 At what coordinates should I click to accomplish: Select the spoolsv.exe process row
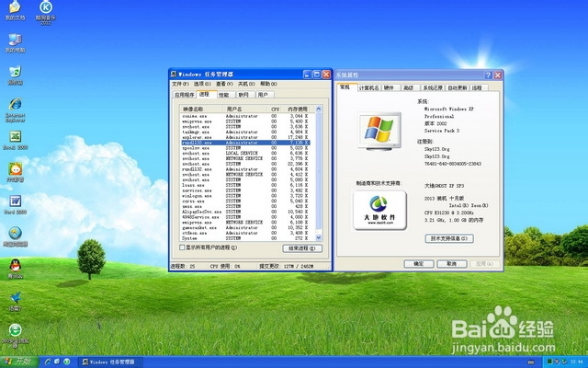pyautogui.click(x=245, y=148)
